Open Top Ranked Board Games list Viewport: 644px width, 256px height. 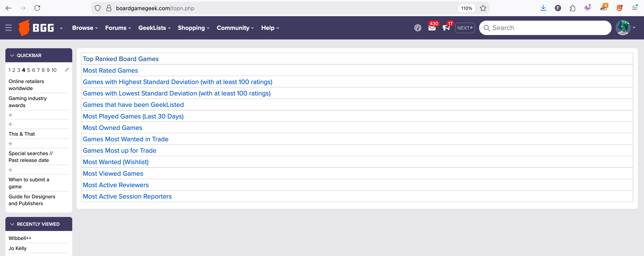click(121, 59)
